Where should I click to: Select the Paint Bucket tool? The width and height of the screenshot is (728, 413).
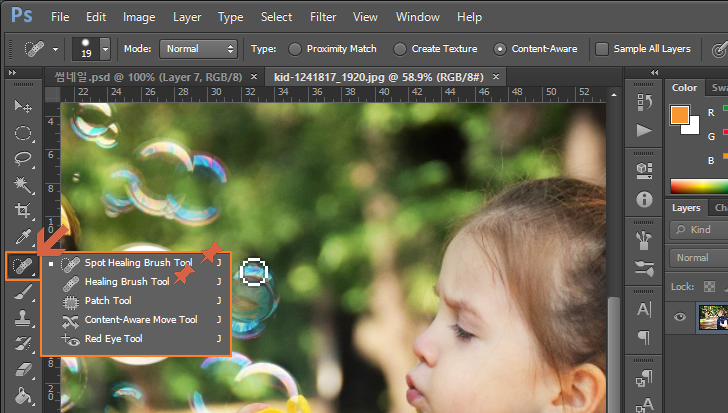(23, 396)
